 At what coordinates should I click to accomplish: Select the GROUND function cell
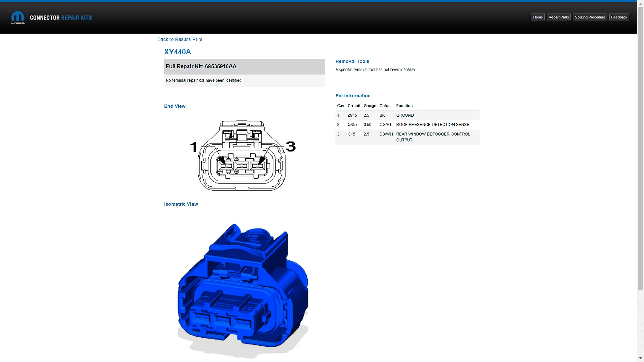(405, 116)
